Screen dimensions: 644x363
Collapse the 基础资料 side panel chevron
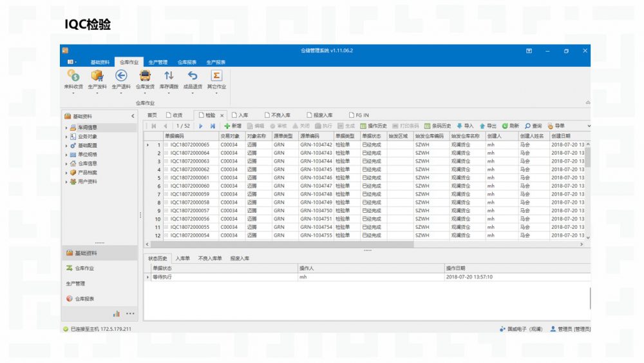tap(133, 116)
